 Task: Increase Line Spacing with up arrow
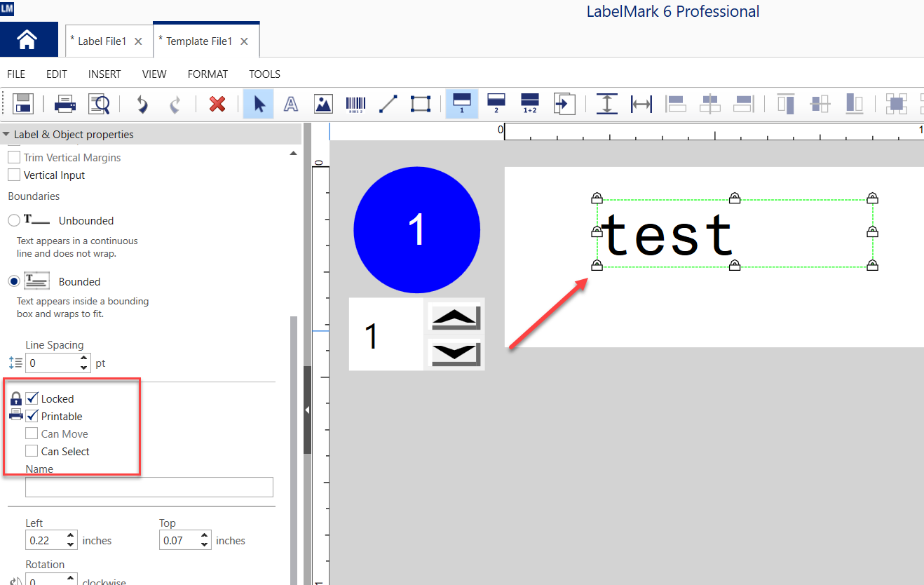[84, 358]
